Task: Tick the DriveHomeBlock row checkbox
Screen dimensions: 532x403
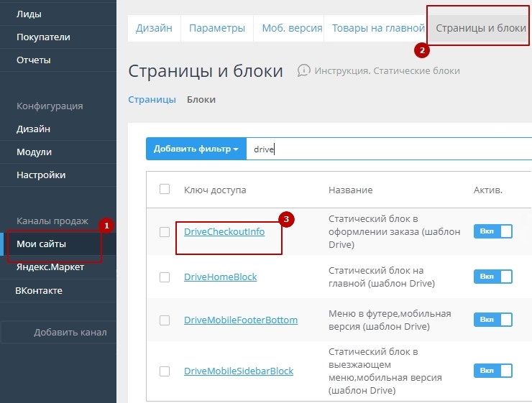Action: 165,277
